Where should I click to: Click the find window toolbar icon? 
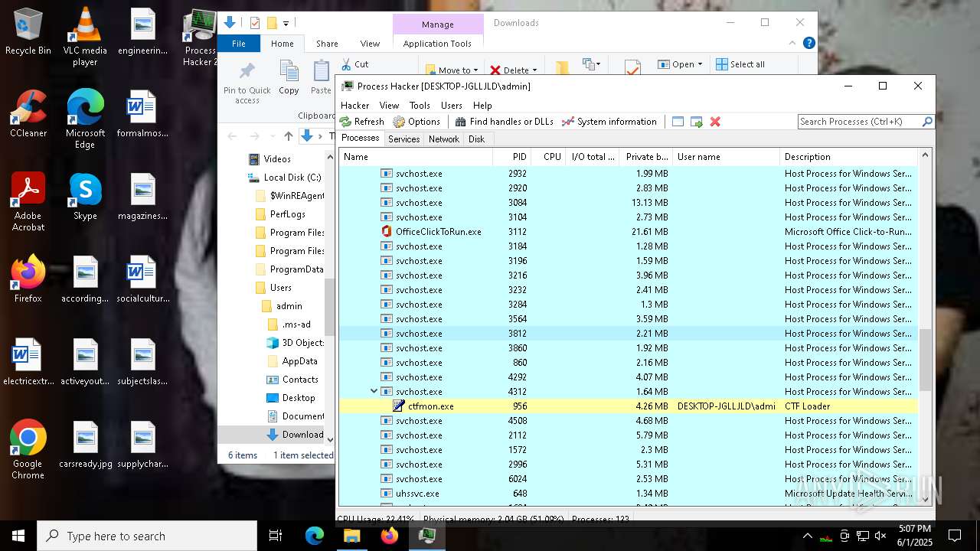[678, 122]
